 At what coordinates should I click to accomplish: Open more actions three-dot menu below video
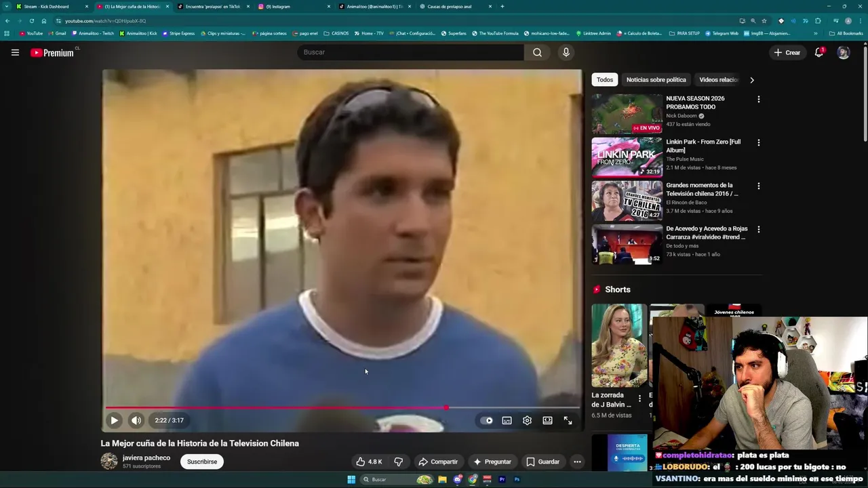click(x=577, y=462)
